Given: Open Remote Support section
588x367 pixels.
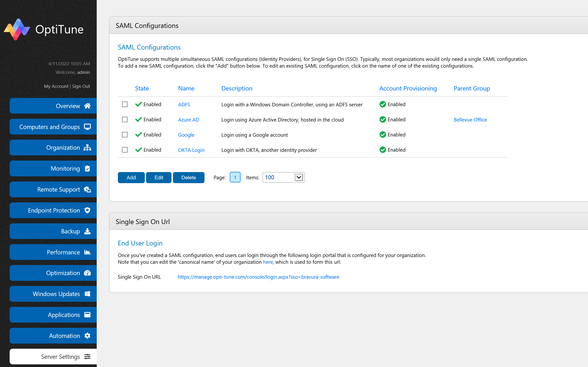Looking at the screenshot, I should click(53, 189).
